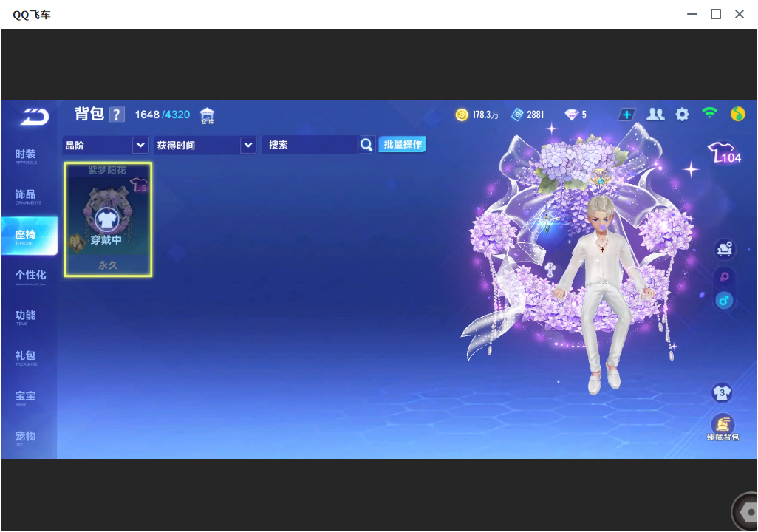Select the 紫梦阳花 seat item card

point(109,219)
